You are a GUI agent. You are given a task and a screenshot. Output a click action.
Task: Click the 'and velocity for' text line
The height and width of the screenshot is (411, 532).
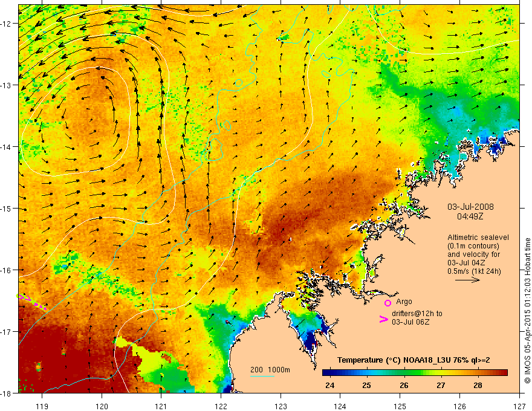(x=473, y=254)
